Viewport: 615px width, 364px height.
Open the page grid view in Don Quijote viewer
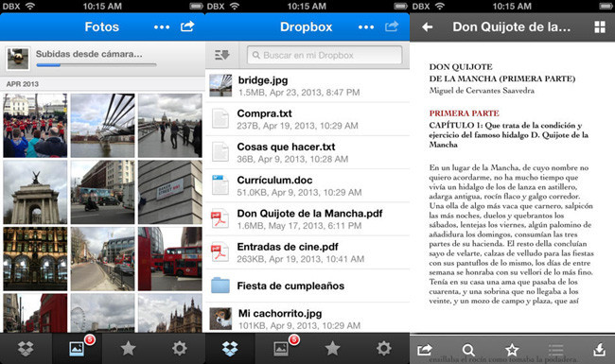point(600,26)
